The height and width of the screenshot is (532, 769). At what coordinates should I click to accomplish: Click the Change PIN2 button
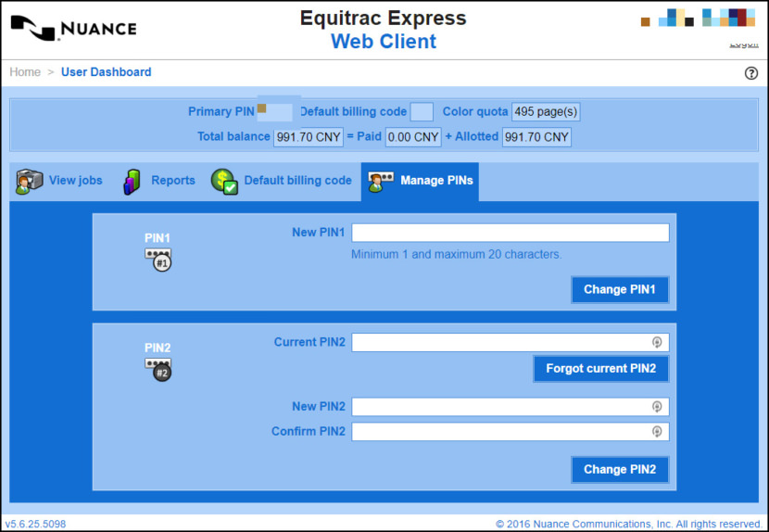pos(620,470)
